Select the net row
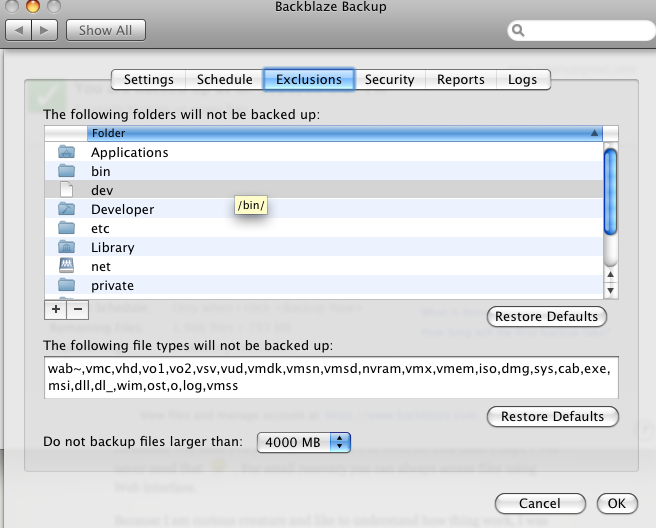The image size is (656, 528). point(324,266)
